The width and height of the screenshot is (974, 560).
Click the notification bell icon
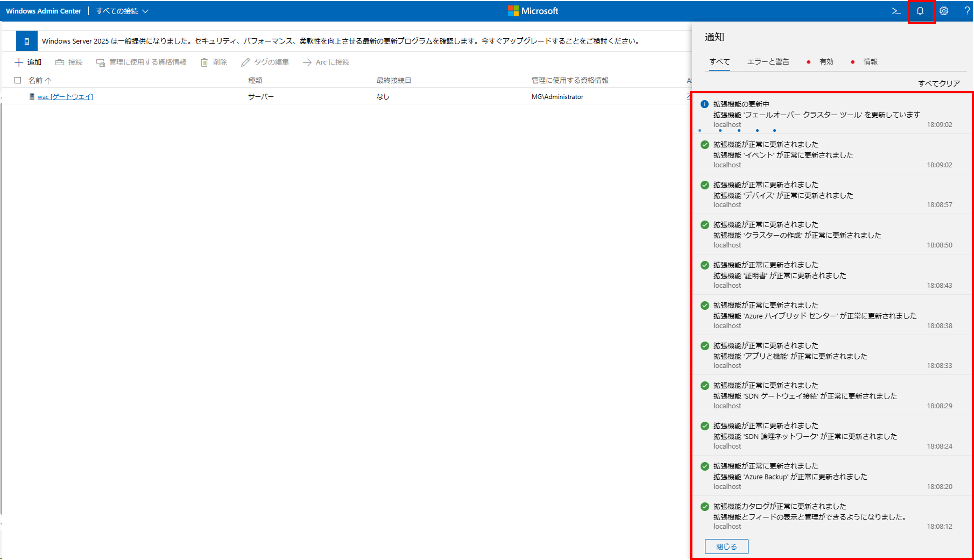click(x=920, y=11)
